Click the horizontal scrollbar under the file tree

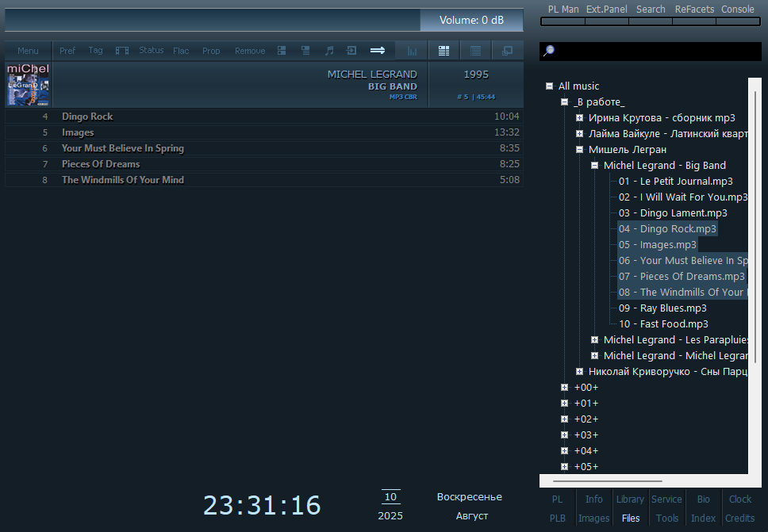coord(607,480)
